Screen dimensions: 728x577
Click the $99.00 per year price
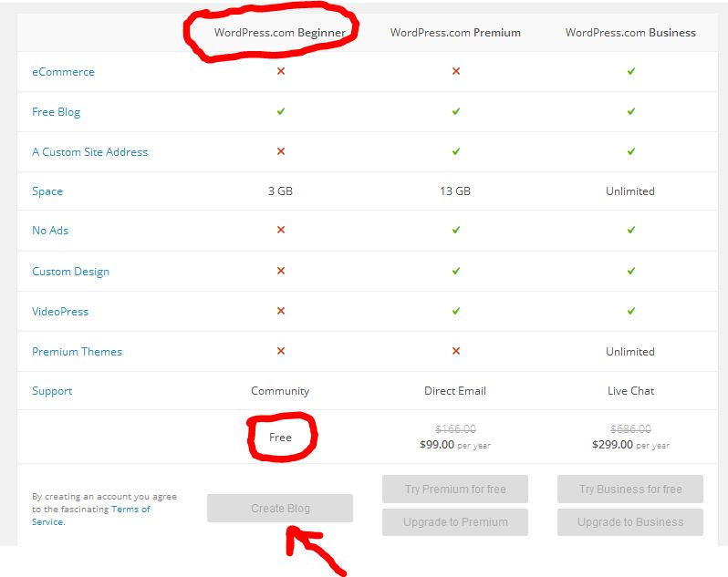[x=455, y=445]
